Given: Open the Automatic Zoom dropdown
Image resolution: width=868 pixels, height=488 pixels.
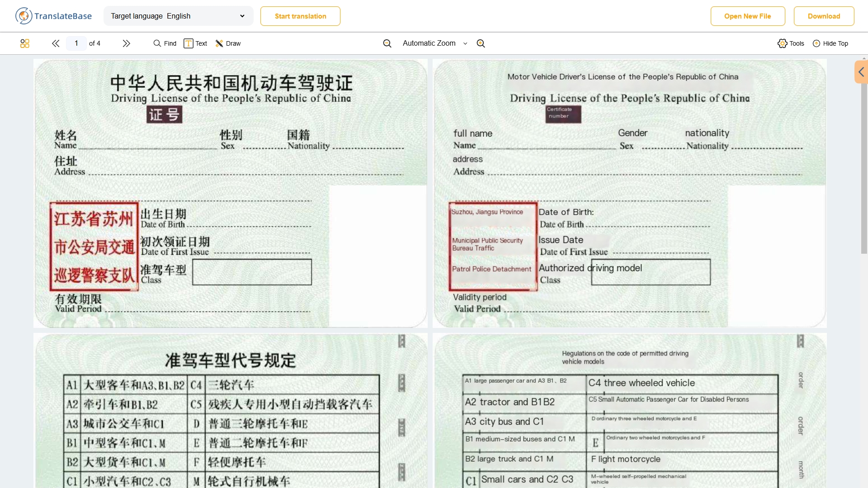Looking at the screenshot, I should click(434, 43).
